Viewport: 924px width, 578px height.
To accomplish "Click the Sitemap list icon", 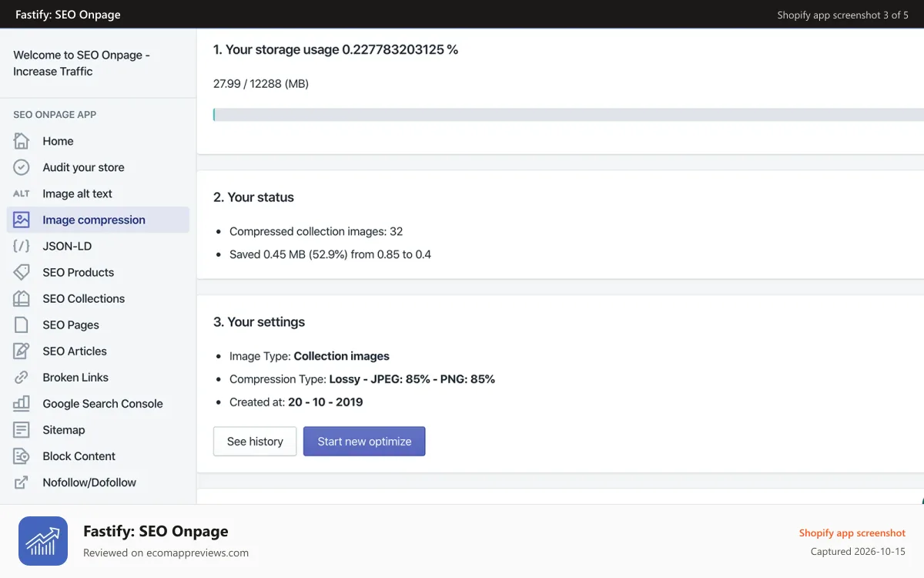I will (22, 429).
